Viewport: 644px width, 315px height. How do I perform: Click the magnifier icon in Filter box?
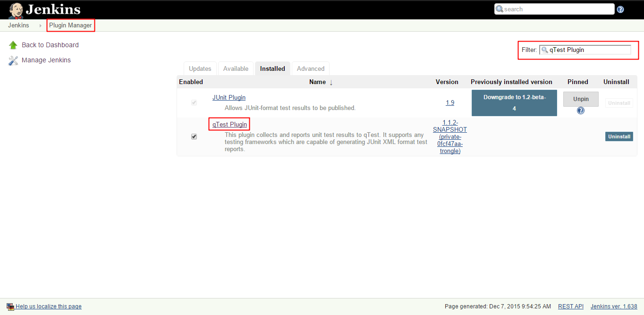pos(545,50)
